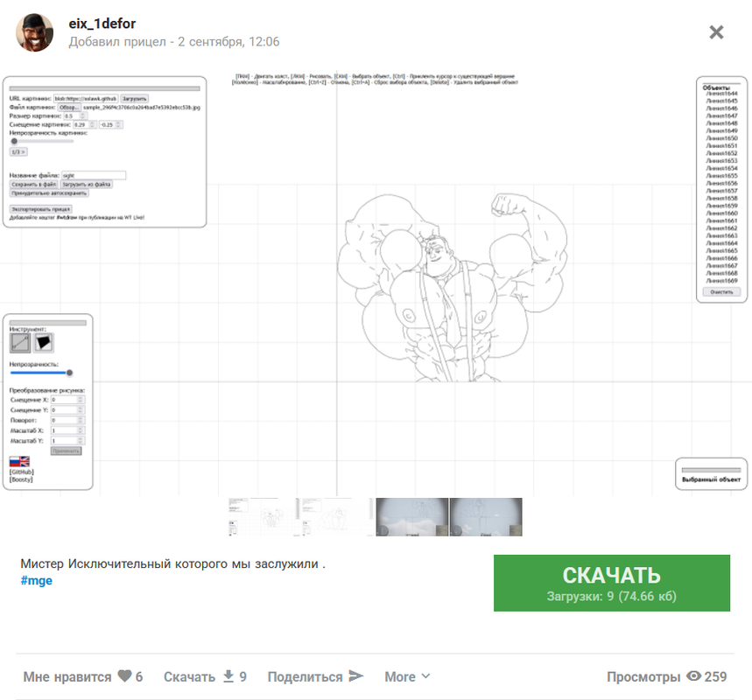This screenshot has width=752, height=700.
Task: Click the Смещение X input field
Action: (x=67, y=399)
